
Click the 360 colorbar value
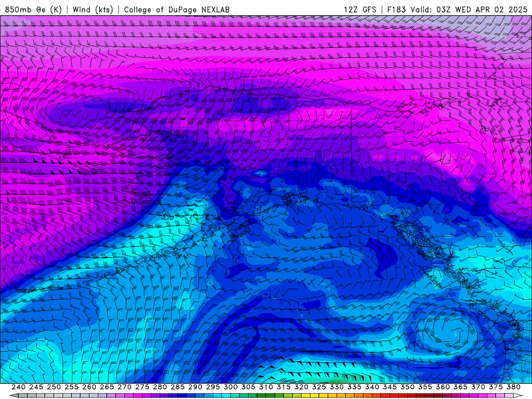click(x=443, y=387)
